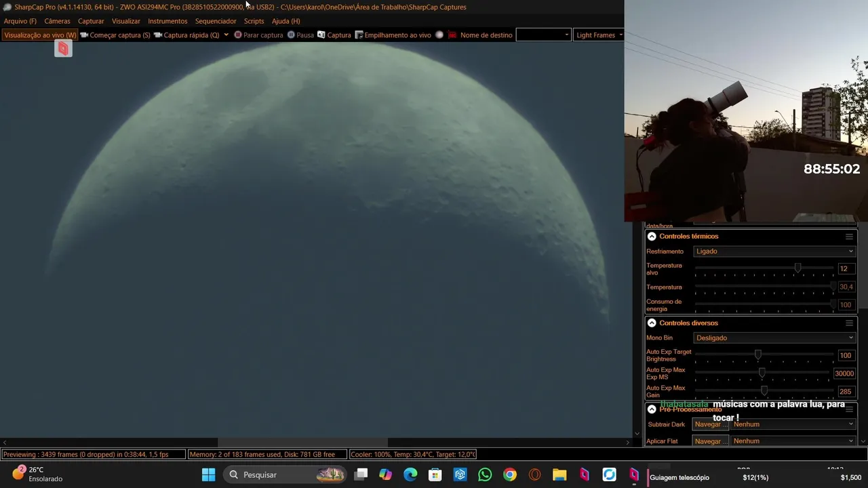Click Navegar button for Aplicar Flat
This screenshot has height=488, width=868.
tap(710, 441)
